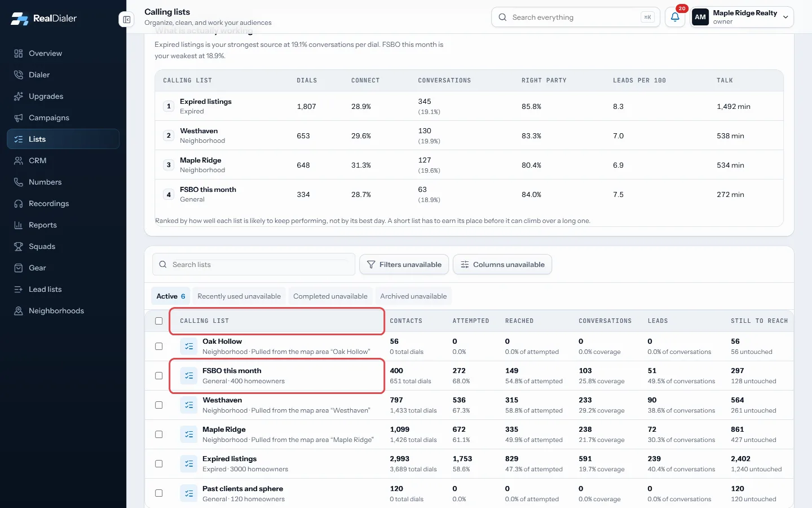Click the Dialer phone icon in sidebar
This screenshot has width=812, height=508.
point(19,75)
